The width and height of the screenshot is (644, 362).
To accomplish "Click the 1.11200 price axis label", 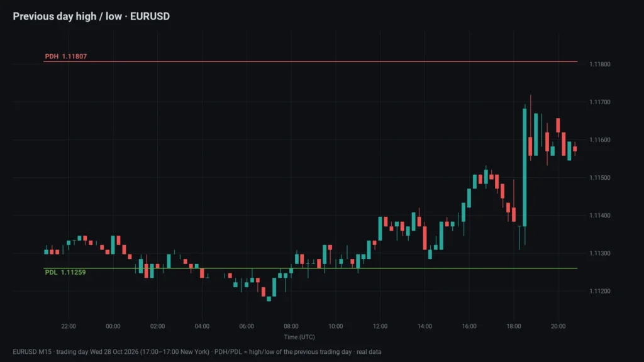I will coord(599,291).
